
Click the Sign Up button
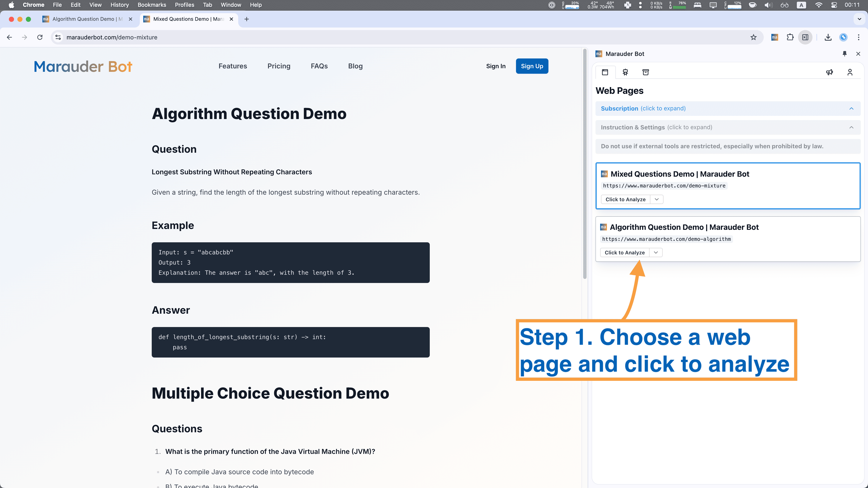point(532,66)
